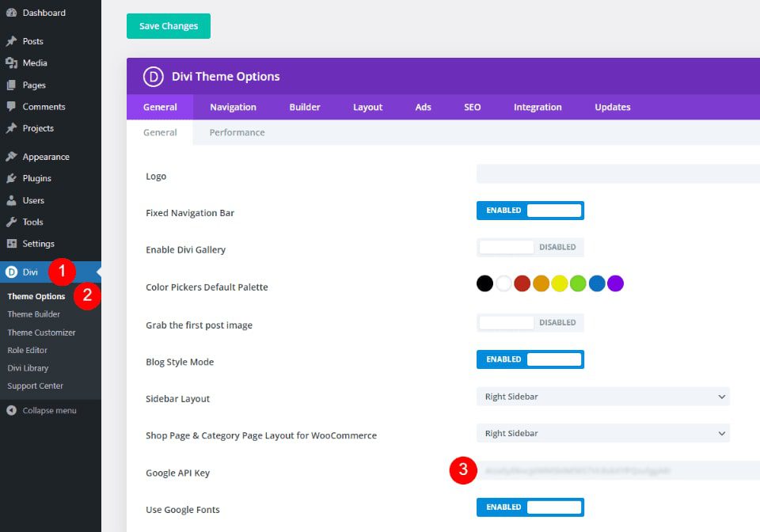Select Posts in the admin sidebar
Screen dimensions: 760x532
(x=32, y=40)
